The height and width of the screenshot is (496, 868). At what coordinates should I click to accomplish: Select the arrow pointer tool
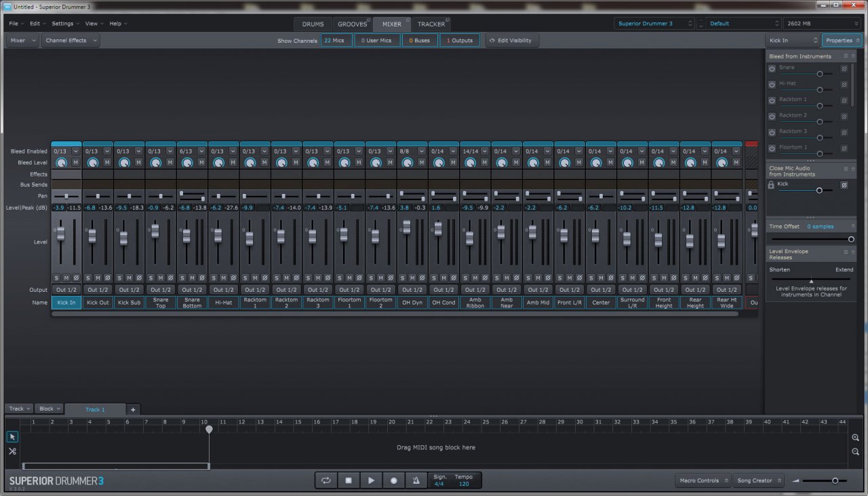pos(12,437)
